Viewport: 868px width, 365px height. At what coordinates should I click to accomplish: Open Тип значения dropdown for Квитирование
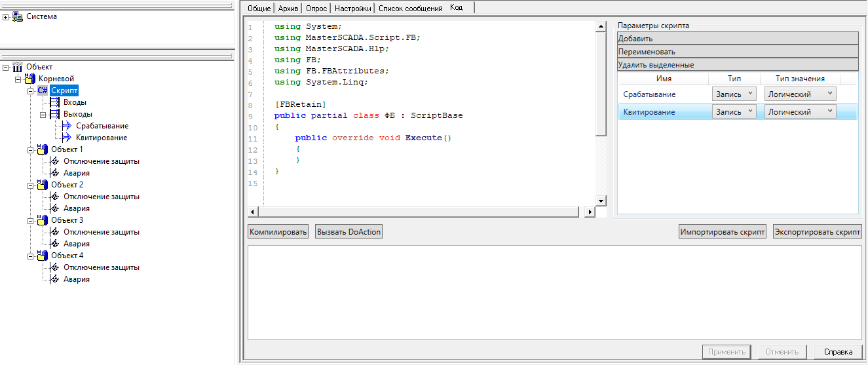point(801,112)
